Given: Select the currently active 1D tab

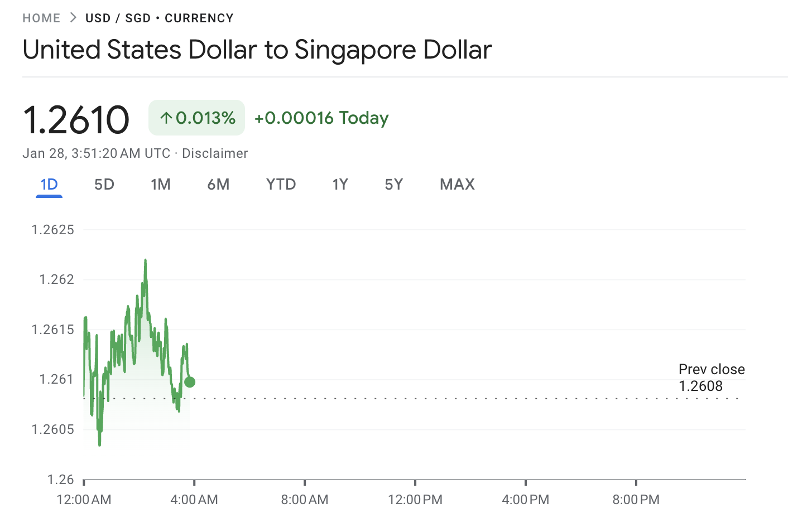Looking at the screenshot, I should click(49, 184).
